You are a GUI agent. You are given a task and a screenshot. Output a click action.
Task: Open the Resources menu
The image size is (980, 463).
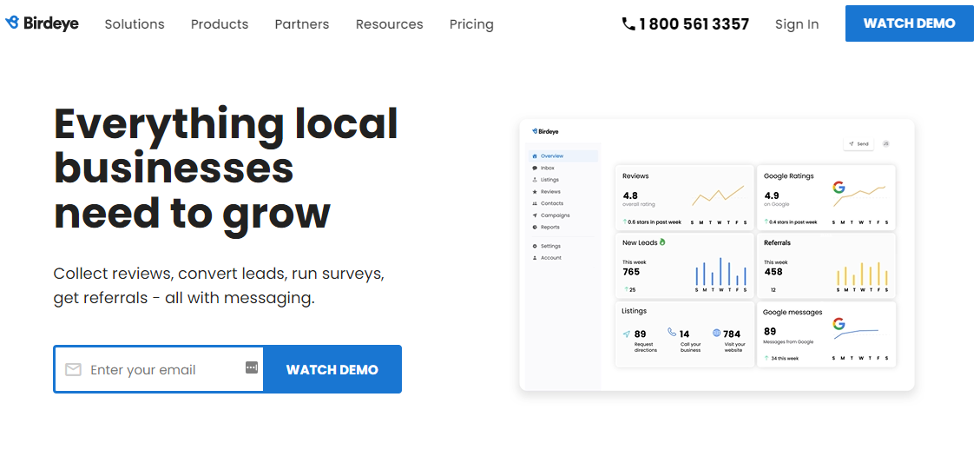coord(390,24)
